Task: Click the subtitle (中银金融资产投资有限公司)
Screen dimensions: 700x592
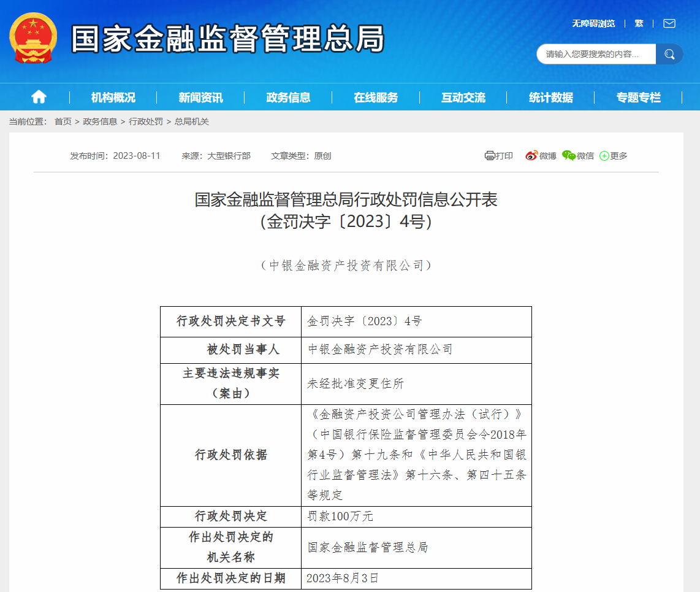Action: pos(346,266)
